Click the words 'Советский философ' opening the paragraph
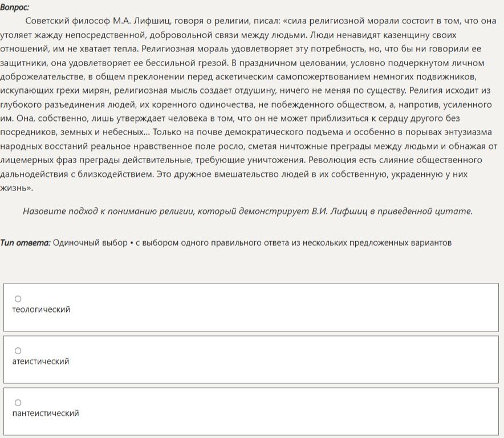 (x=67, y=21)
